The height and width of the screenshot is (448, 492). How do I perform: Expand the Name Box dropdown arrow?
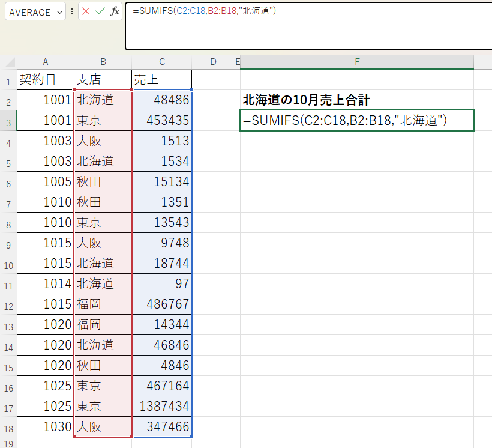click(x=59, y=12)
